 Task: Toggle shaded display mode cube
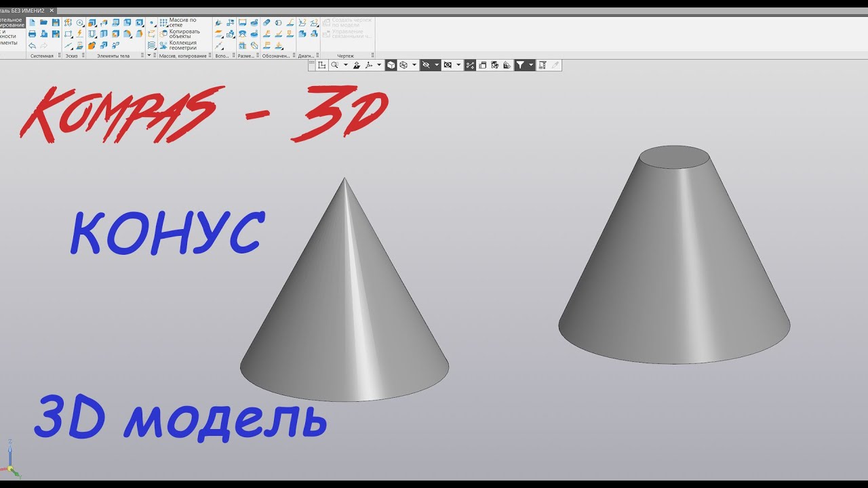click(391, 65)
